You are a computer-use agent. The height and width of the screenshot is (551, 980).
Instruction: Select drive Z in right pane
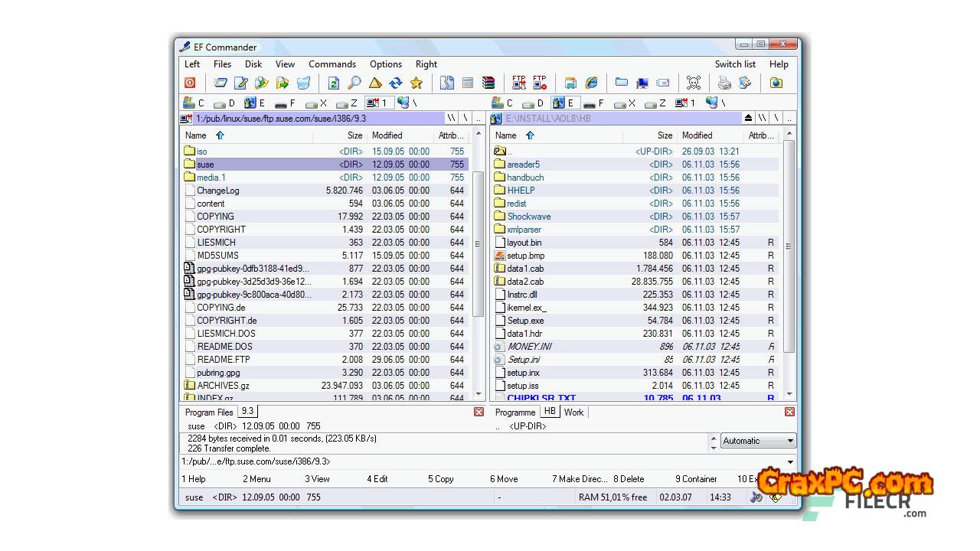pyautogui.click(x=655, y=103)
